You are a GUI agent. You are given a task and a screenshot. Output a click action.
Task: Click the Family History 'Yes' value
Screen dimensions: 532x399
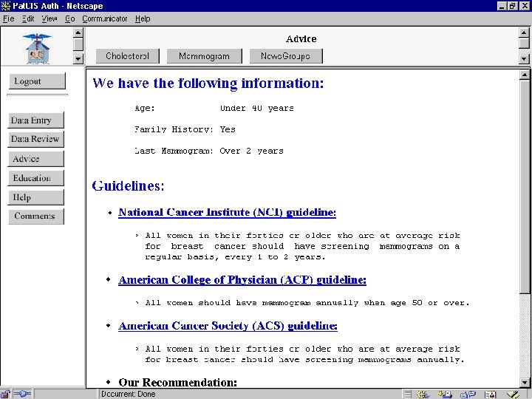pos(228,129)
